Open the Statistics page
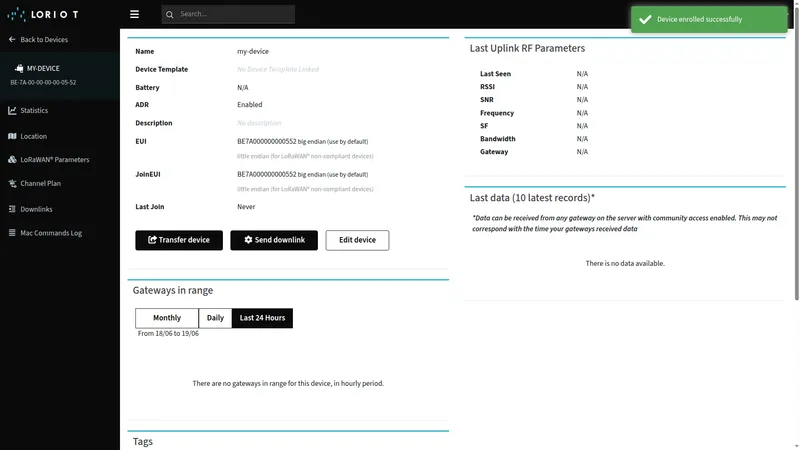 pos(34,110)
